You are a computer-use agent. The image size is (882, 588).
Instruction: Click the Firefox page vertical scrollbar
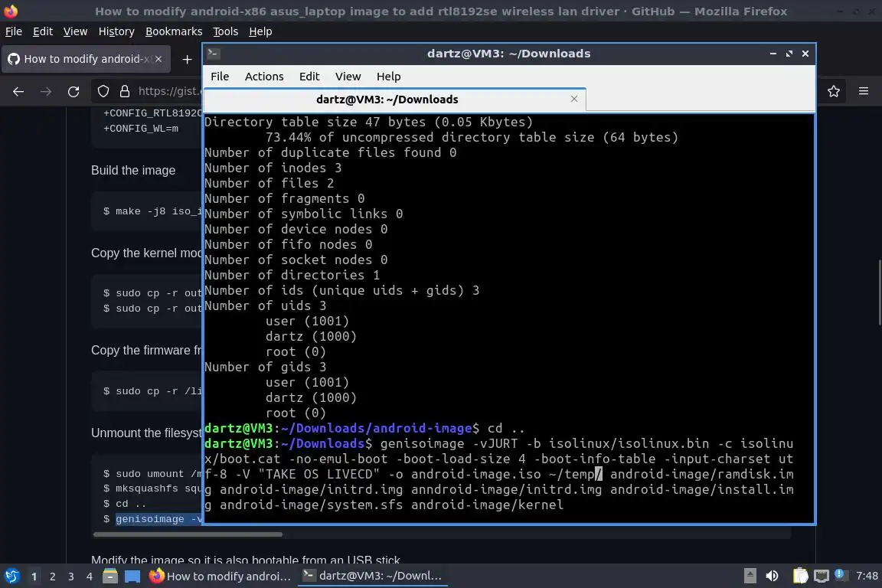(x=879, y=292)
